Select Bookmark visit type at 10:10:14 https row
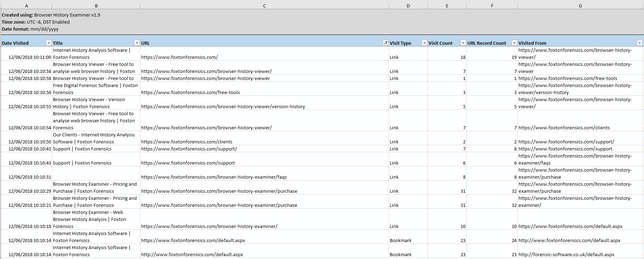The image size is (644, 259). [408, 237]
